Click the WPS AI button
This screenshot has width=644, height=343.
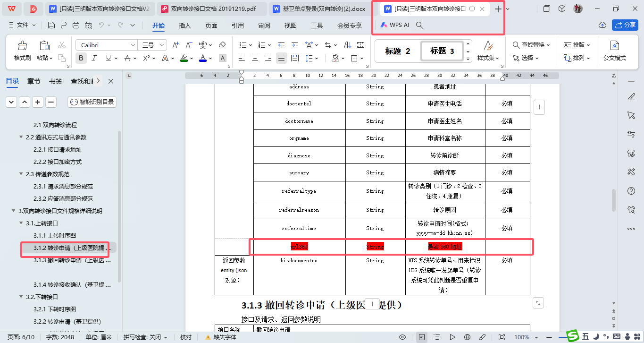click(395, 25)
